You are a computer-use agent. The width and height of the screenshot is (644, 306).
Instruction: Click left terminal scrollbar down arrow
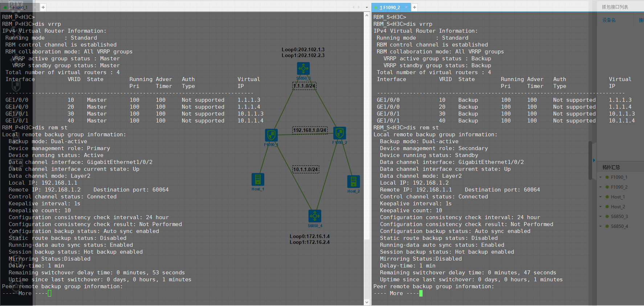coord(367,302)
